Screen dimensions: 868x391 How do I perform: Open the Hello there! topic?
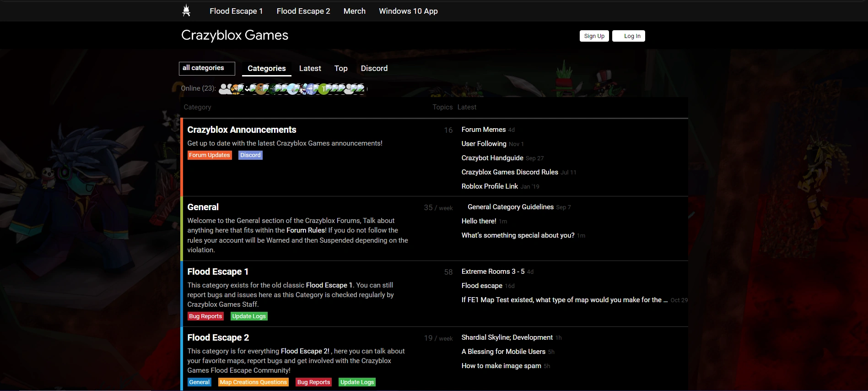[x=479, y=221]
